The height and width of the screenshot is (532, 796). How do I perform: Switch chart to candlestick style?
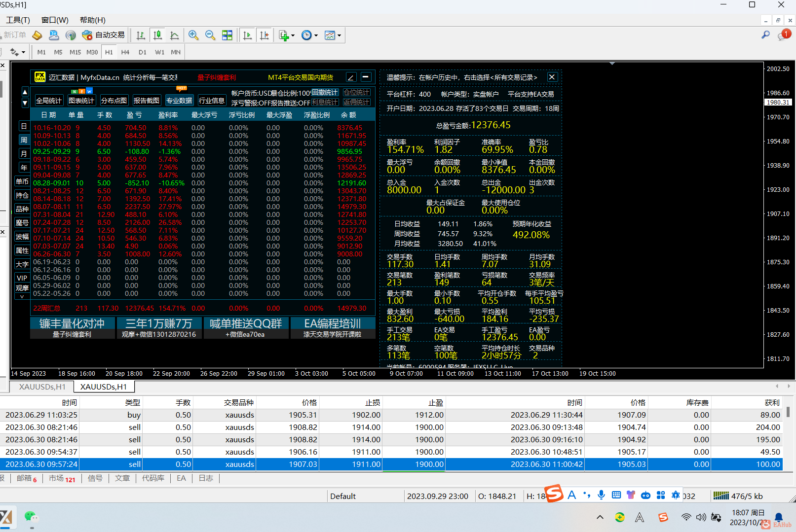click(x=157, y=35)
